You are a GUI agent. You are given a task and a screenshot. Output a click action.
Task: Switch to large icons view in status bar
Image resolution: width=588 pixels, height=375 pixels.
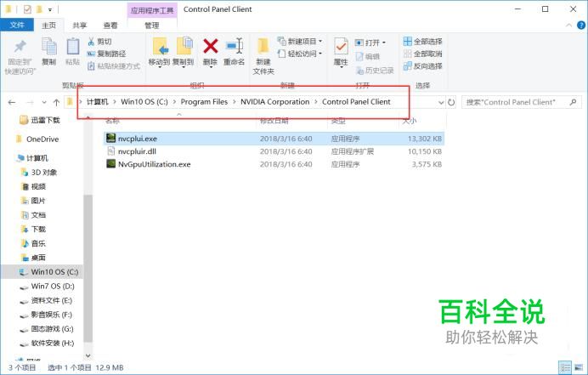[x=579, y=367]
